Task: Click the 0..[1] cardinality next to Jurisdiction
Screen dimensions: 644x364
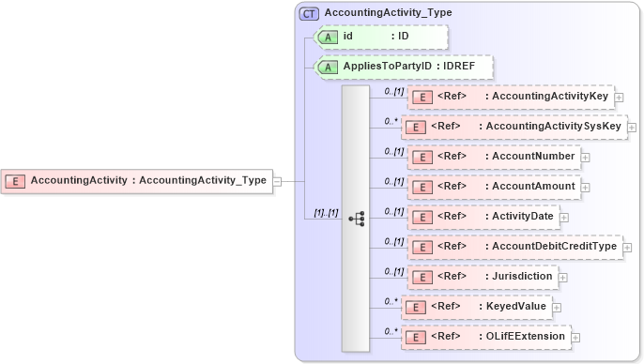Action: (394, 271)
